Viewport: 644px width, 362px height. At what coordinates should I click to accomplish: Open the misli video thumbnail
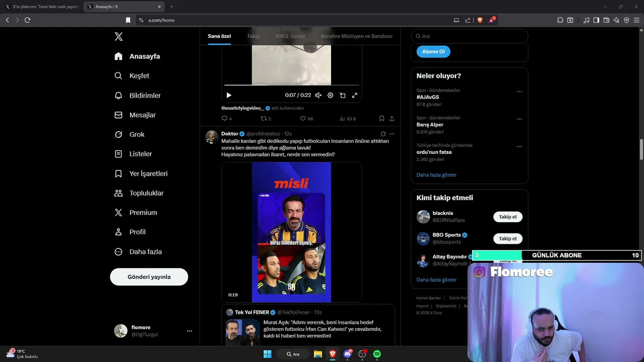292,232
